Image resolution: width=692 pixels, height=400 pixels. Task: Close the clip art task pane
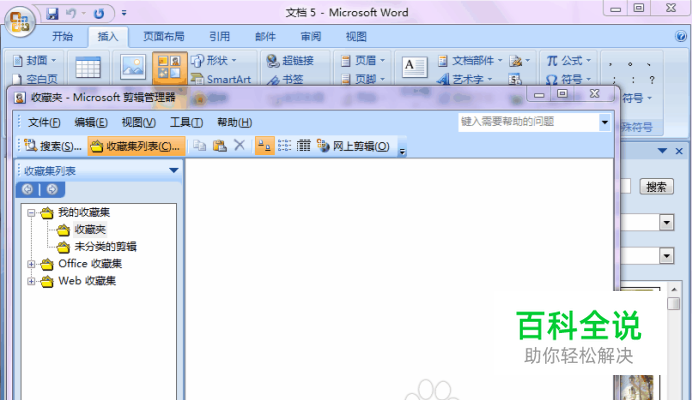point(679,151)
